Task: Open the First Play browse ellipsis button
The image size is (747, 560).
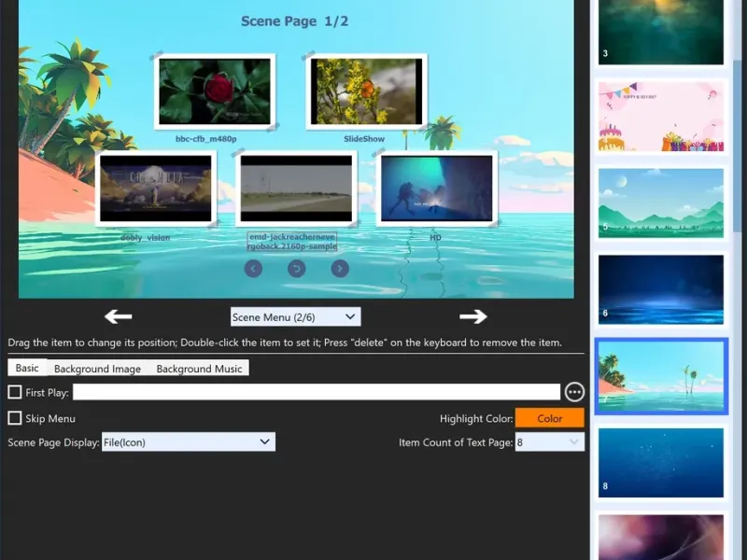Action: (574, 392)
